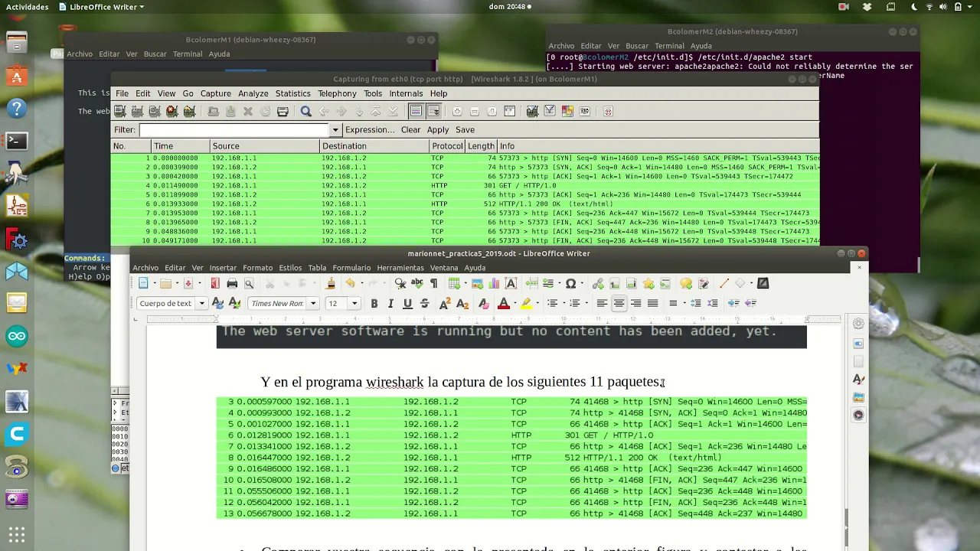Viewport: 980px width, 551px height.
Task: Open the Tabla menu in Writer
Action: (317, 268)
